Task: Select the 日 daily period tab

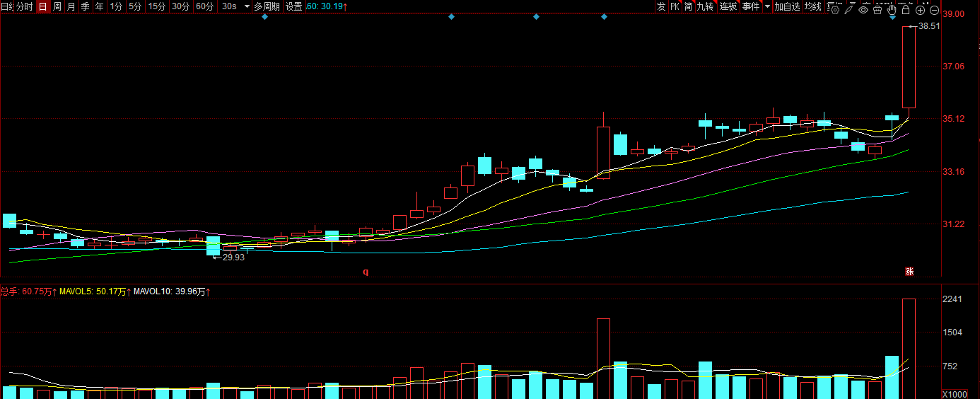Action: click(x=42, y=6)
